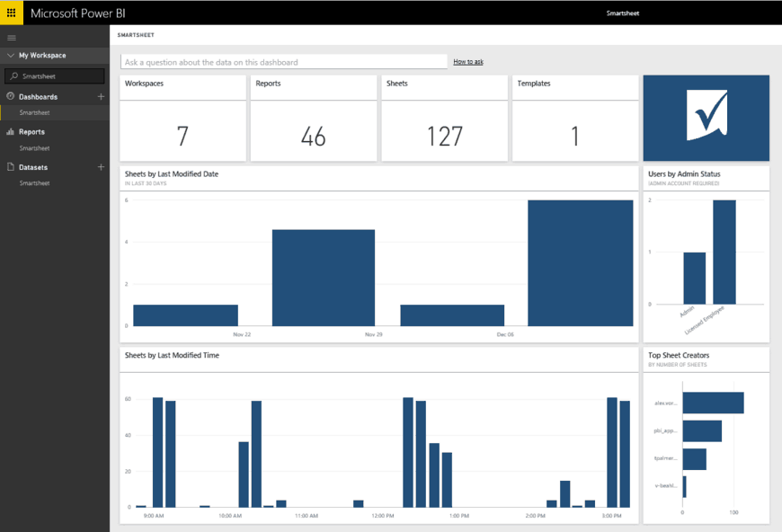Open the Sheets by Last Modified Date tile

378,252
